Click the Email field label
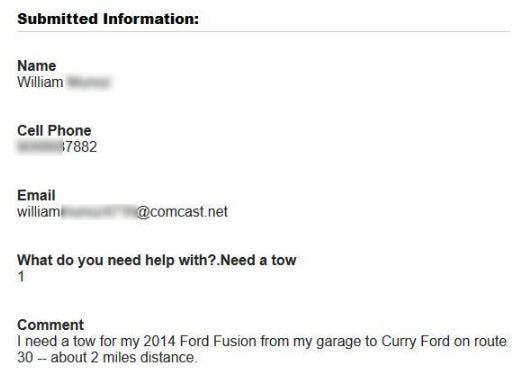Screen dimensions: 515x389 coord(36,195)
